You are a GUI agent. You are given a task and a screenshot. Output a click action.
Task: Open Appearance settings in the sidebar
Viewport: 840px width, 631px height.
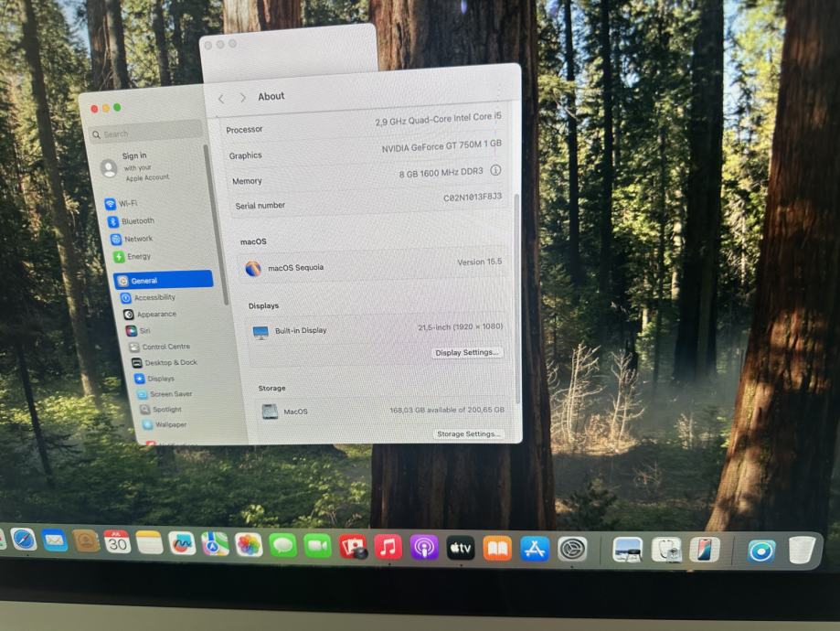point(150,315)
